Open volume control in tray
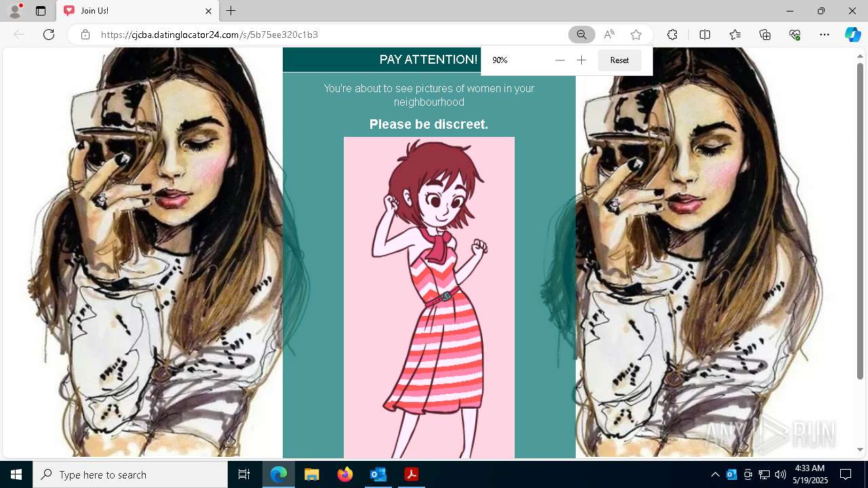This screenshot has height=488, width=868. (x=781, y=474)
